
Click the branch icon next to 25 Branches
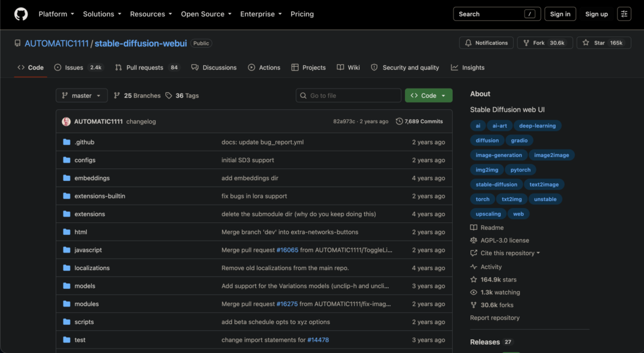116,95
